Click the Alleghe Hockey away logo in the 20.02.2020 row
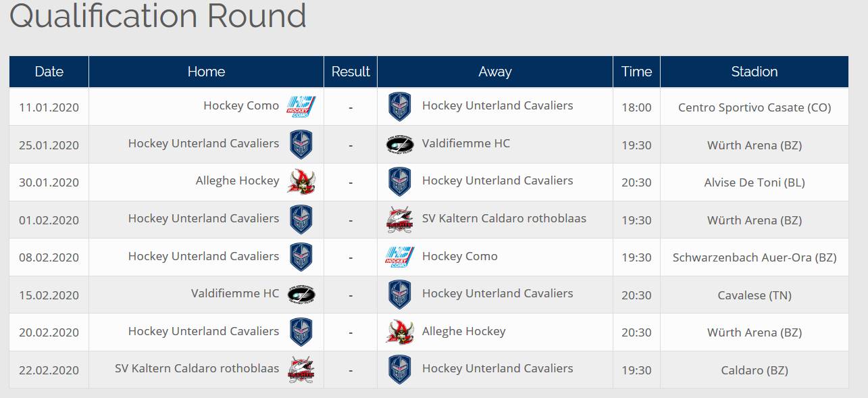 400,332
